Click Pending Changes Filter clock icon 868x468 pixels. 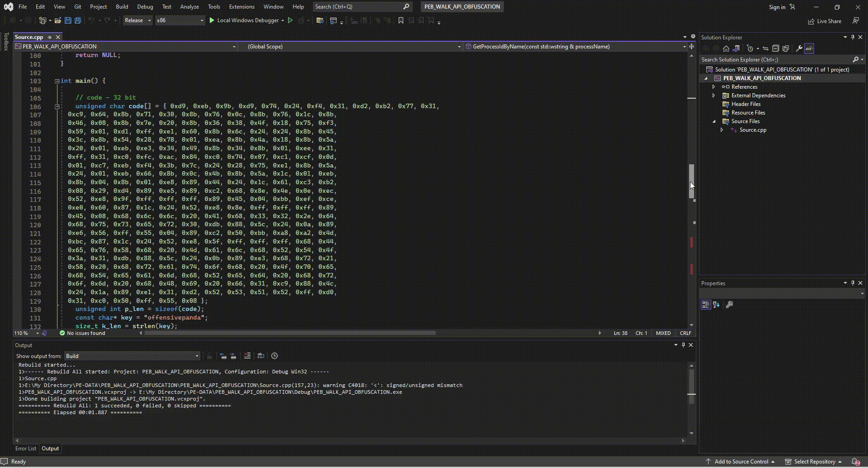tap(751, 48)
